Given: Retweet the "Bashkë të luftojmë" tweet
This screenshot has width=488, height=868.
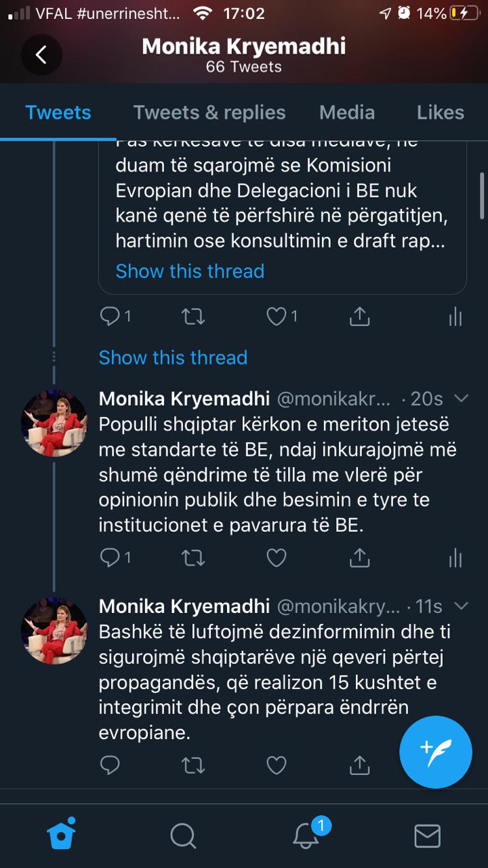Looking at the screenshot, I should click(x=193, y=766).
